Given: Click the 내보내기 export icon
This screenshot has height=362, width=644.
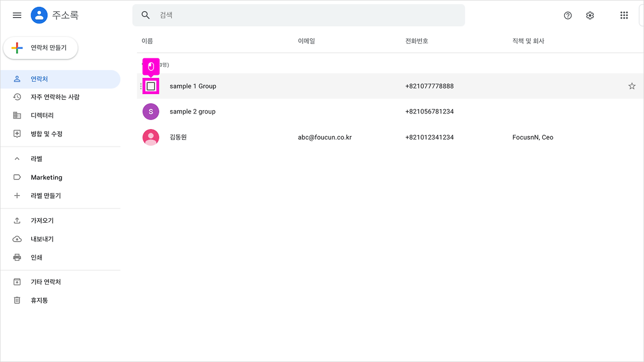Looking at the screenshot, I should click(x=17, y=238).
